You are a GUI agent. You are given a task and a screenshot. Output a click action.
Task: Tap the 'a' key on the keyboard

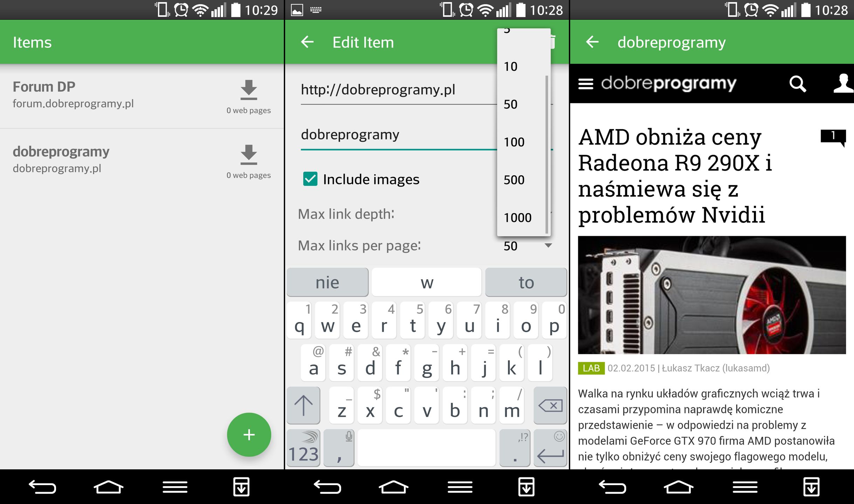click(314, 363)
